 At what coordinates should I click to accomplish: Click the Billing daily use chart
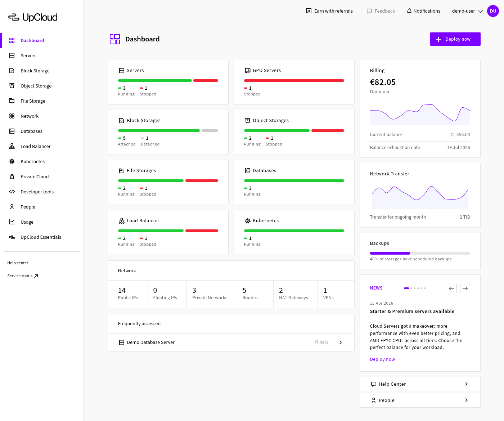(420, 114)
